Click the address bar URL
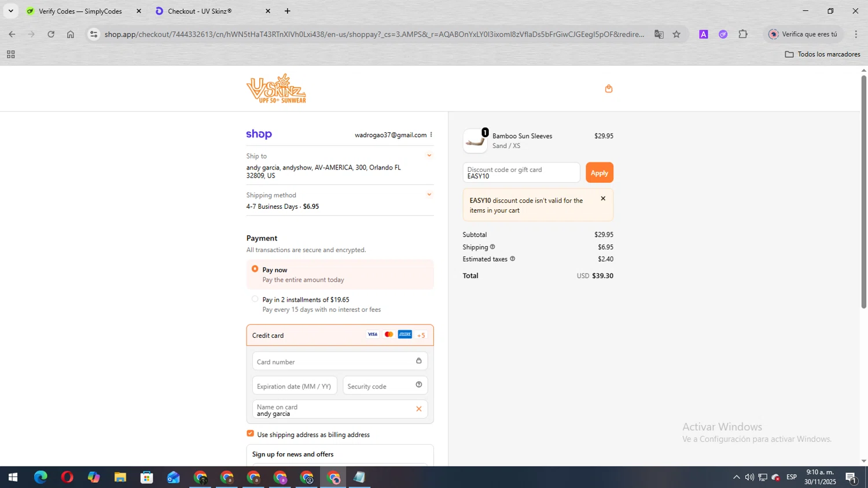The width and height of the screenshot is (868, 488). point(374,34)
